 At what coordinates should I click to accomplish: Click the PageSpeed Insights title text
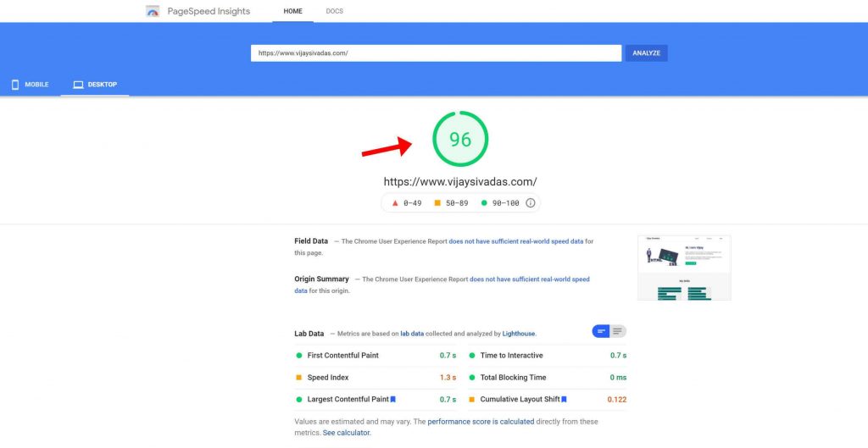[x=209, y=11]
